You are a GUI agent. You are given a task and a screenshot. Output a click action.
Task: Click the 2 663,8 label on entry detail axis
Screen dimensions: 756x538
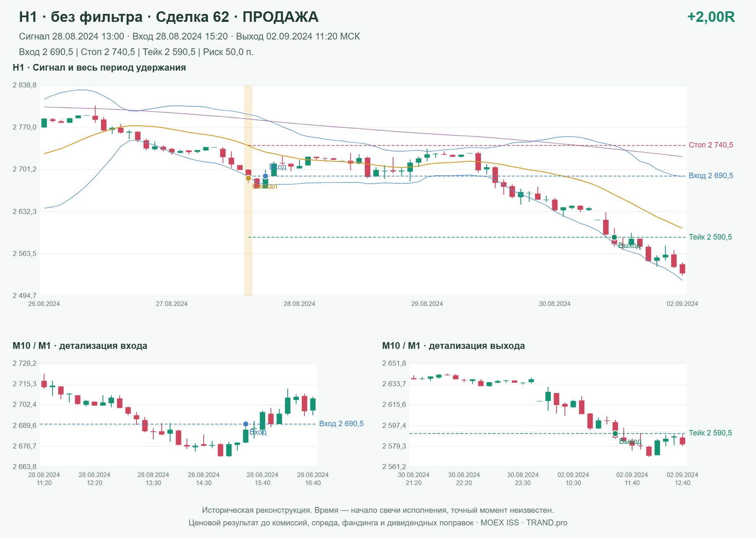click(24, 467)
